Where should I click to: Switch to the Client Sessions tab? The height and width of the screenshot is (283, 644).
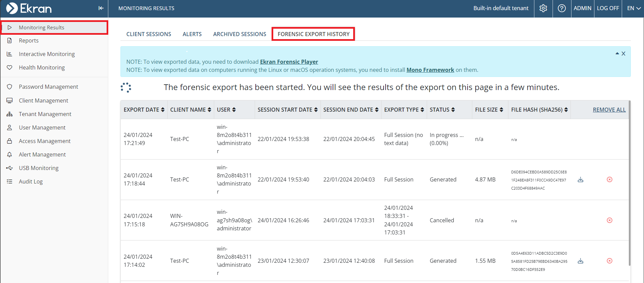(x=148, y=34)
